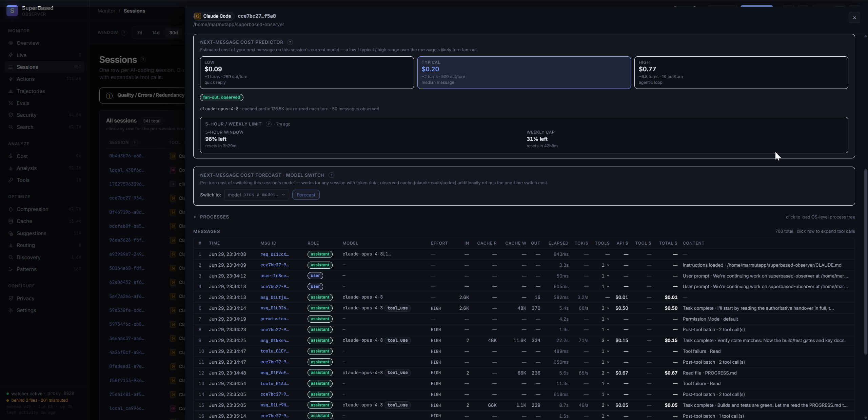Image resolution: width=868 pixels, height=420 pixels.
Task: Click the Suggestions icon in sidebar
Action: click(x=11, y=233)
